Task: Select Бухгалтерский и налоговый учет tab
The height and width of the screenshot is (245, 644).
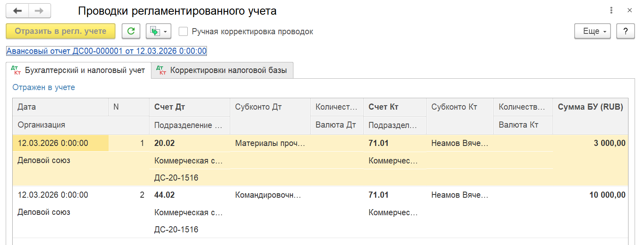Action: (x=78, y=70)
